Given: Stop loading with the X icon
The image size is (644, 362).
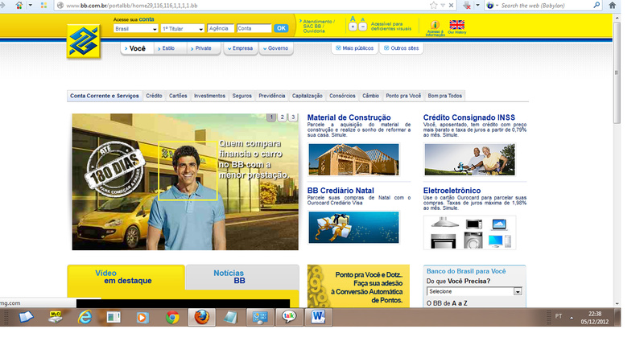Looking at the screenshot, I should (x=451, y=6).
